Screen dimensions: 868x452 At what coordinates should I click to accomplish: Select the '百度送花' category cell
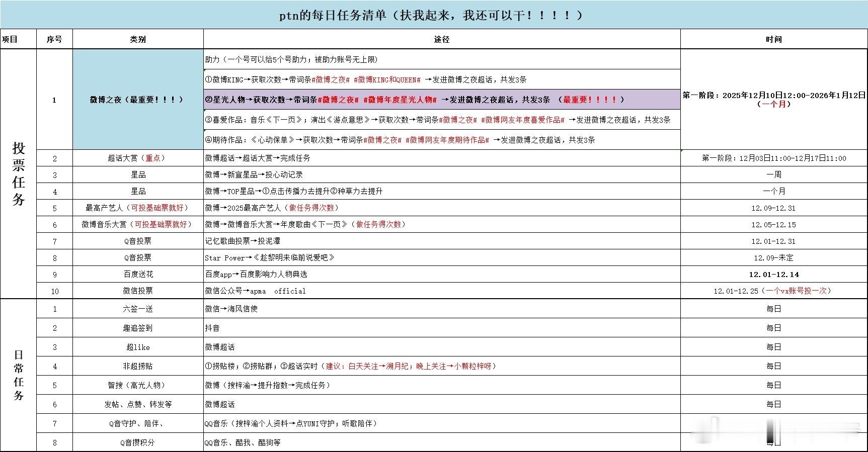tap(138, 274)
